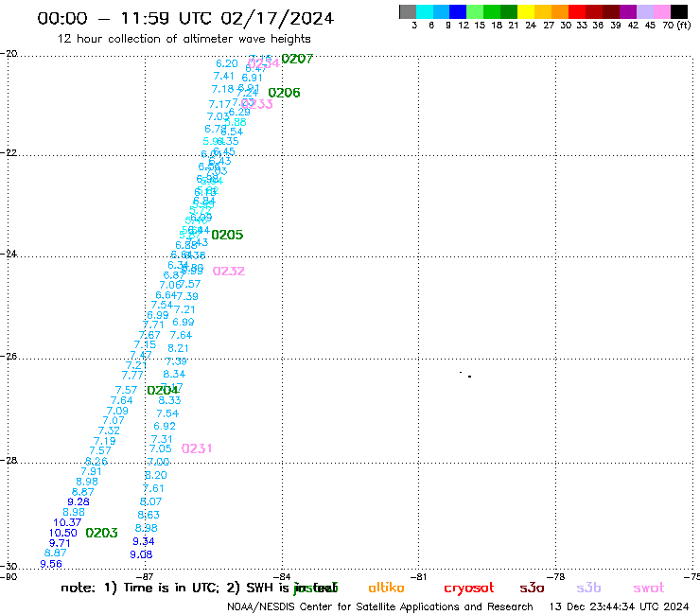Click the 'altika' satellite label

[386, 588]
